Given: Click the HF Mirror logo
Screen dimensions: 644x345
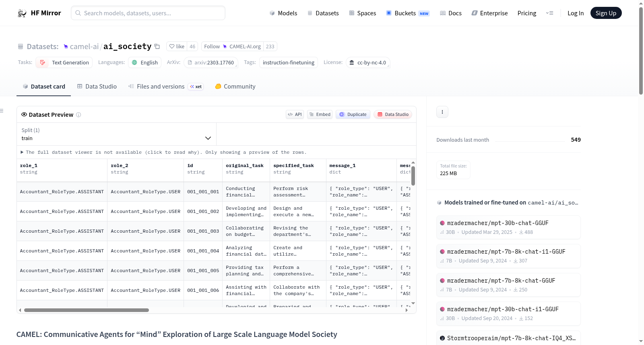Looking at the screenshot, I should pyautogui.click(x=39, y=13).
